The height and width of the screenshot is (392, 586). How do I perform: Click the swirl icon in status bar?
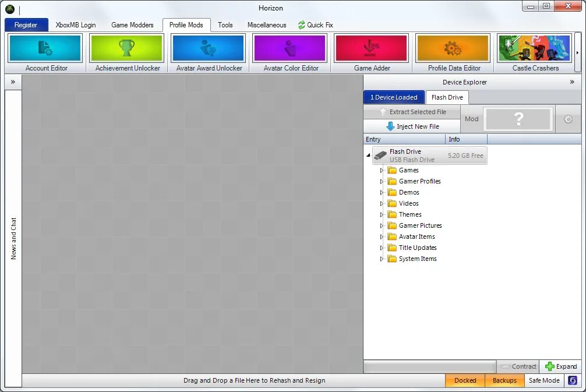point(572,380)
